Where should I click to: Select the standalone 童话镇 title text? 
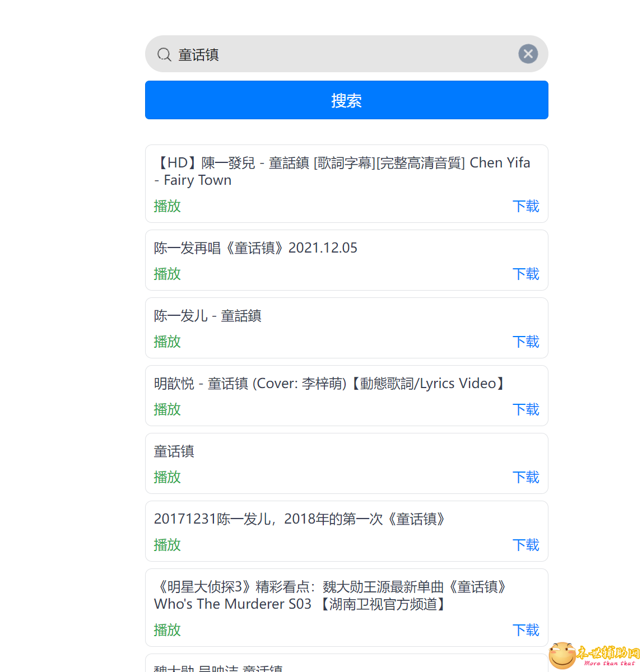pos(174,451)
